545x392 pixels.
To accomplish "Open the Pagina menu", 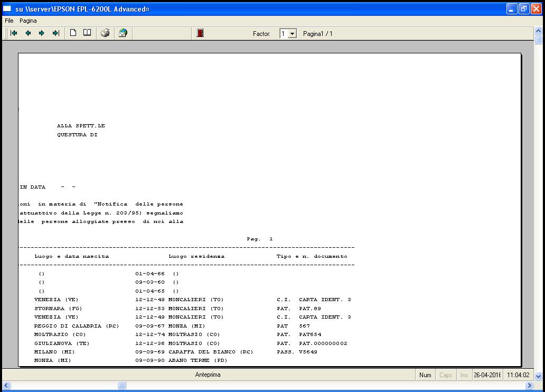I will (x=28, y=21).
